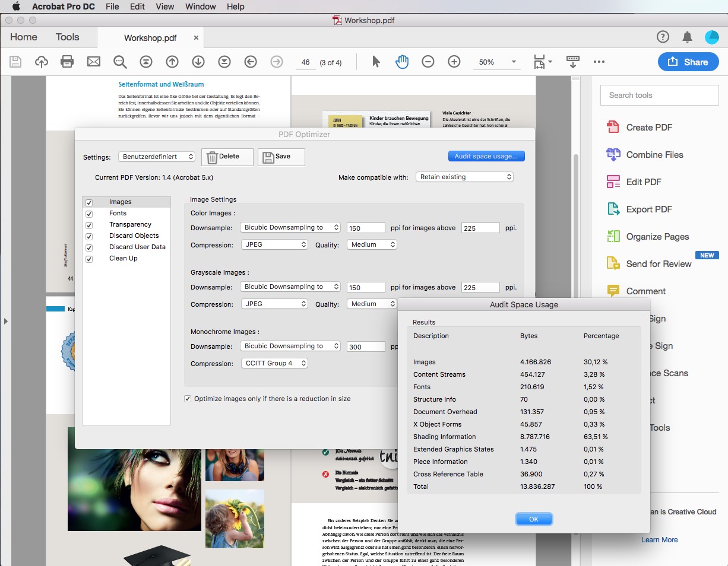728x566 pixels.
Task: Open the Combine Files tool
Action: 644,154
